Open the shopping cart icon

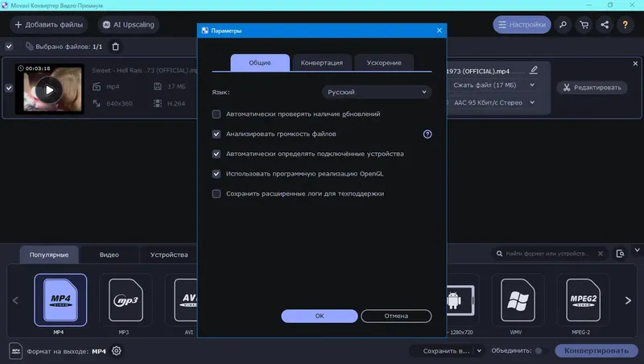click(584, 25)
